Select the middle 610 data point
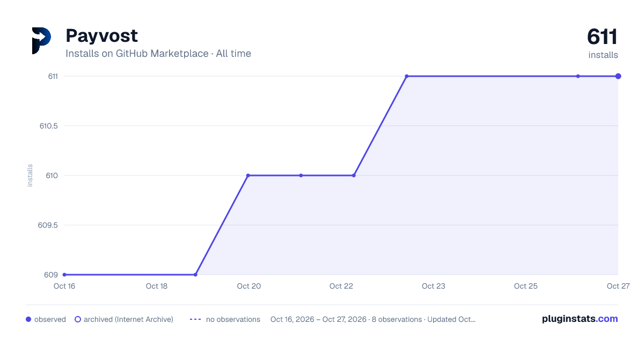The height and width of the screenshot is (338, 644). coord(301,175)
